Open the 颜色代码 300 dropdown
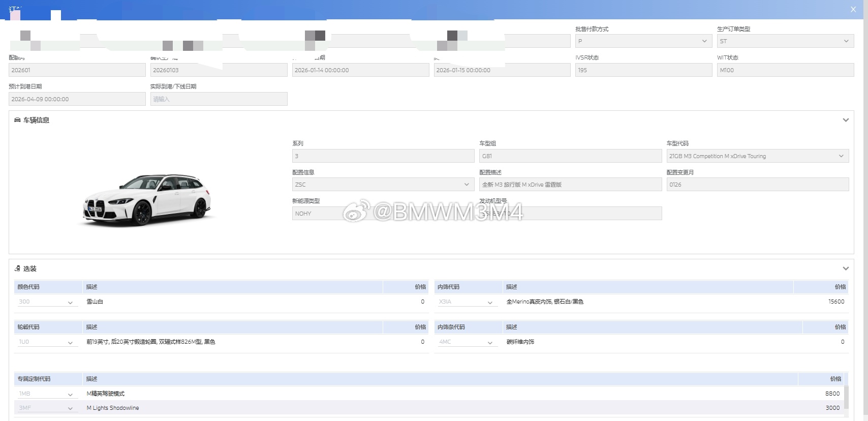The height and width of the screenshot is (421, 868). [47, 302]
